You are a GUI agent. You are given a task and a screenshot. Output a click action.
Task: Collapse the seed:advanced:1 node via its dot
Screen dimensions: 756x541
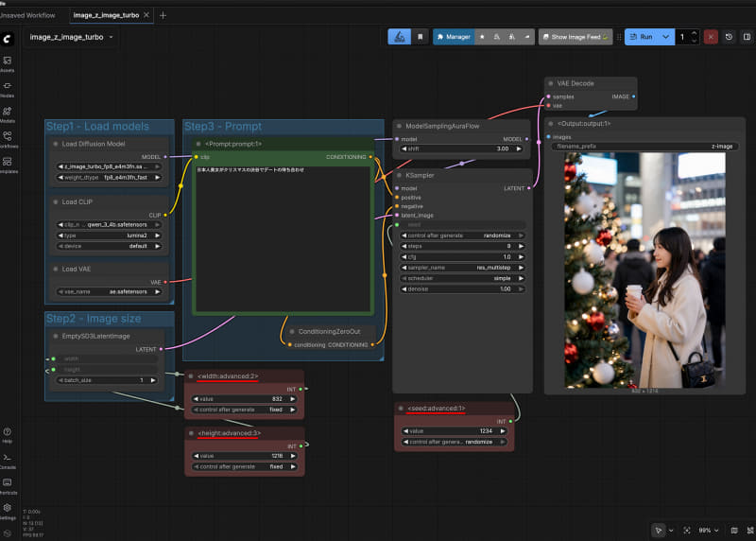(401, 409)
